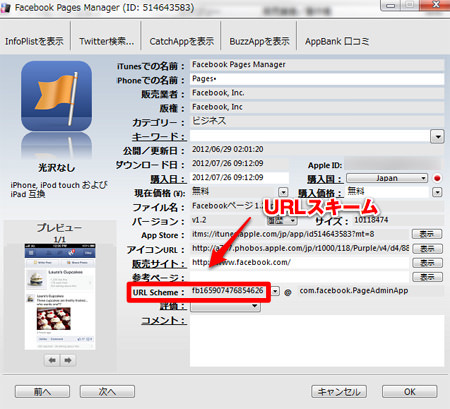Click the サイズ value 10118474

tap(371, 220)
